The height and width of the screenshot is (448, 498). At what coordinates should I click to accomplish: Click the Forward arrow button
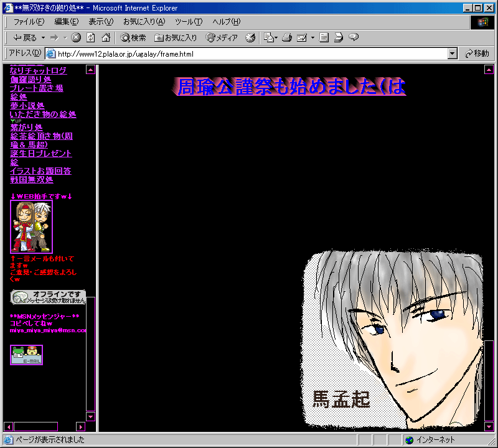pos(55,38)
